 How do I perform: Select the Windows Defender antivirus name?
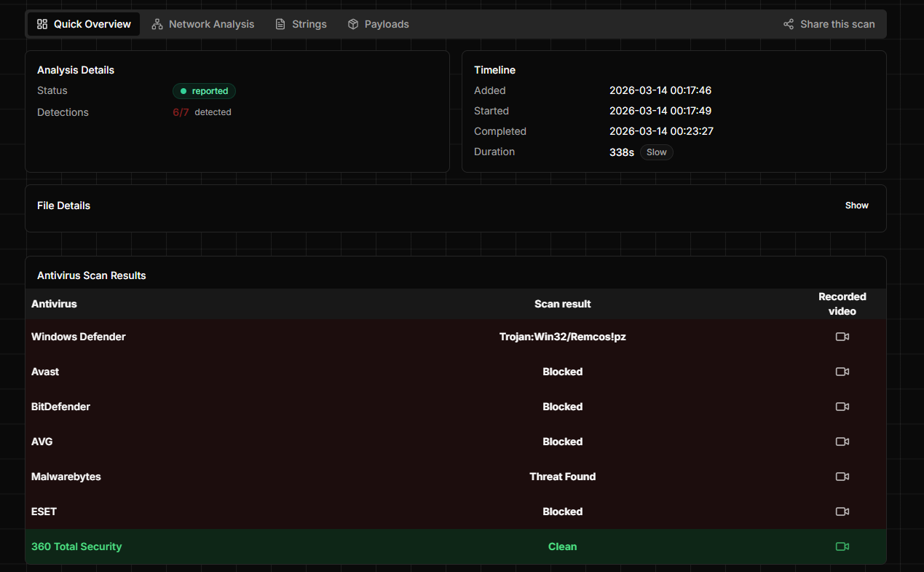(79, 337)
